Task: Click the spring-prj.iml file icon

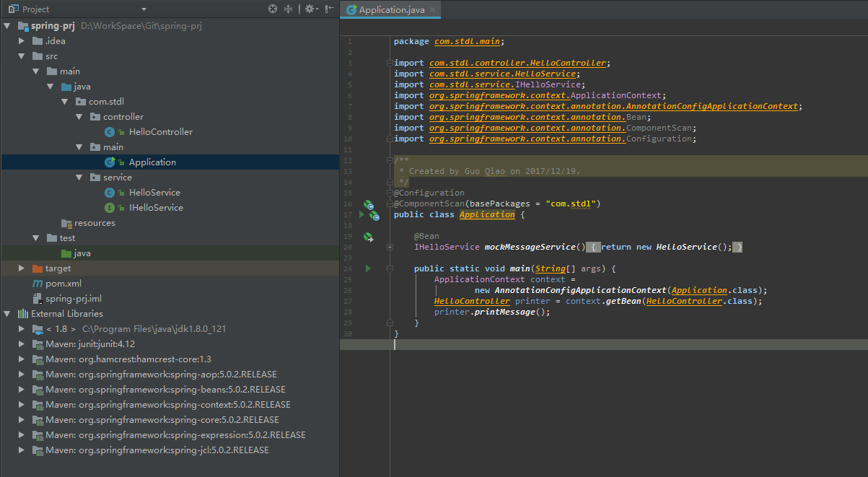Action: pyautogui.click(x=38, y=299)
